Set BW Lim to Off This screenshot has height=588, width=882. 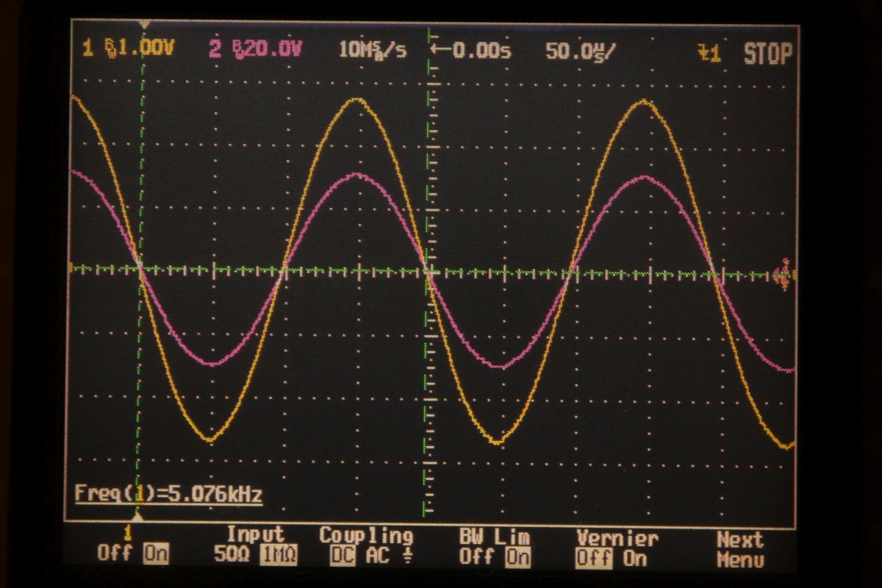pos(476,557)
